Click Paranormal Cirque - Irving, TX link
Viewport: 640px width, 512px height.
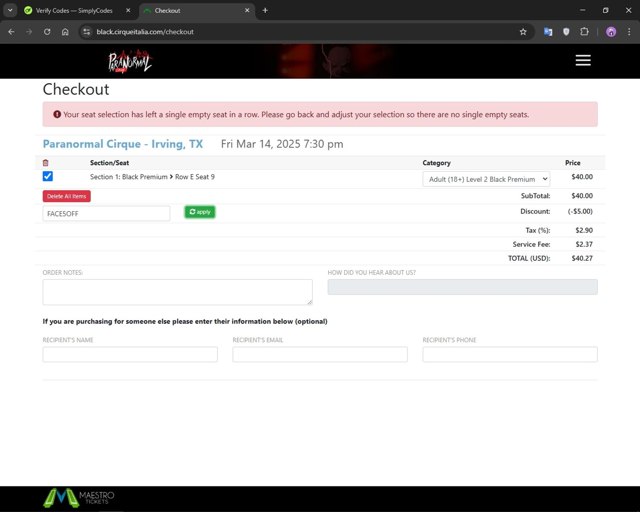pyautogui.click(x=122, y=144)
